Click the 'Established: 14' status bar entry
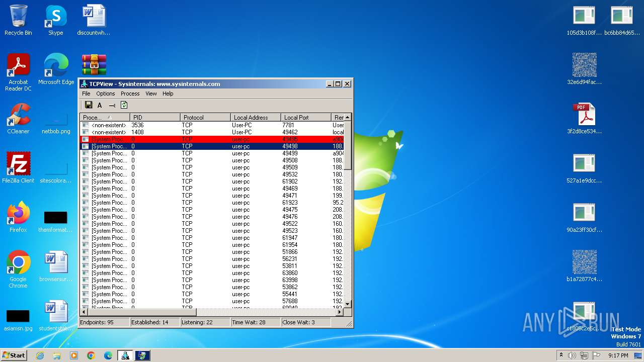The height and width of the screenshot is (362, 644). [155, 322]
